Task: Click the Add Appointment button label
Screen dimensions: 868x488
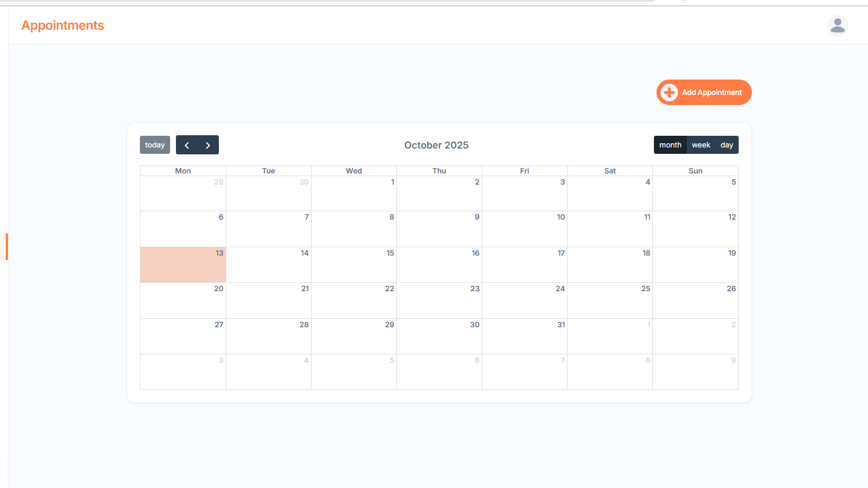Action: (x=712, y=92)
